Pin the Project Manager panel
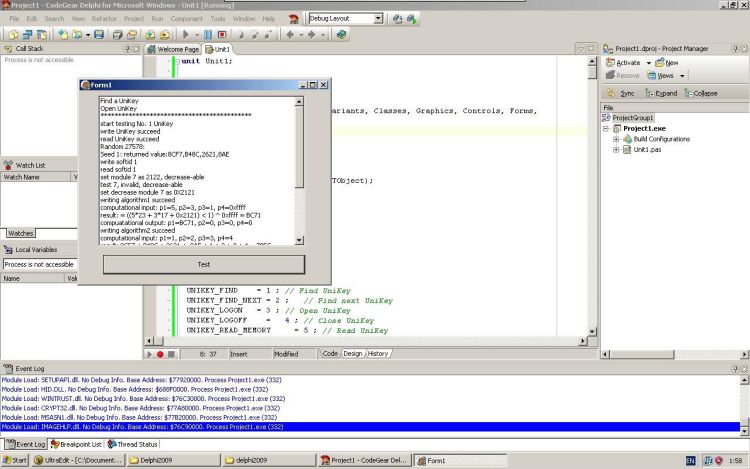This screenshot has height=469, width=750. [735, 49]
